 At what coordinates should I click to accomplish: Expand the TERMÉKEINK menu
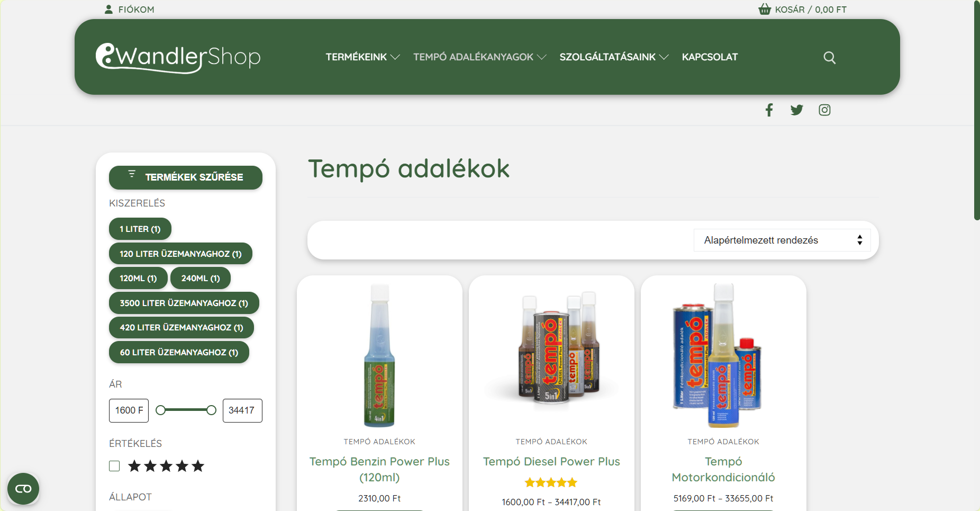[362, 57]
